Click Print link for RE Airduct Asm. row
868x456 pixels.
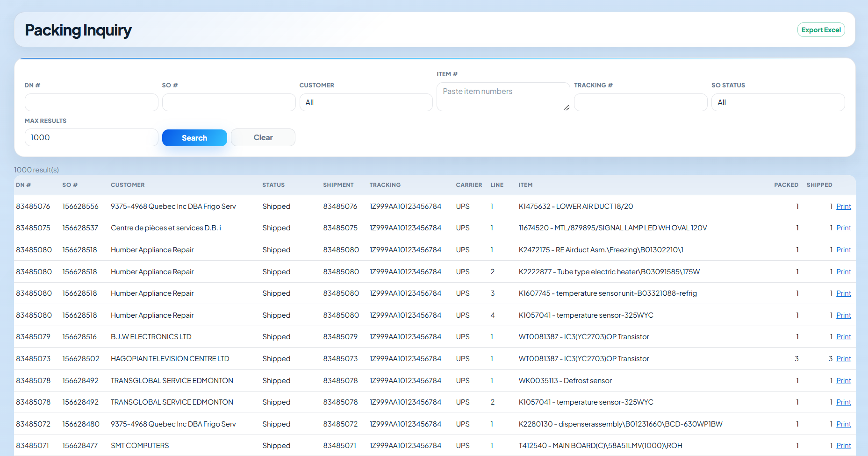coord(843,250)
